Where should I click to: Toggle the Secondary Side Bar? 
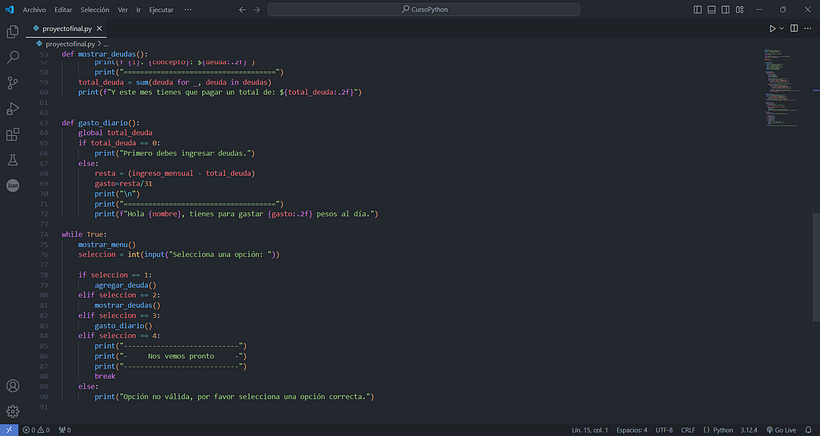(x=725, y=9)
